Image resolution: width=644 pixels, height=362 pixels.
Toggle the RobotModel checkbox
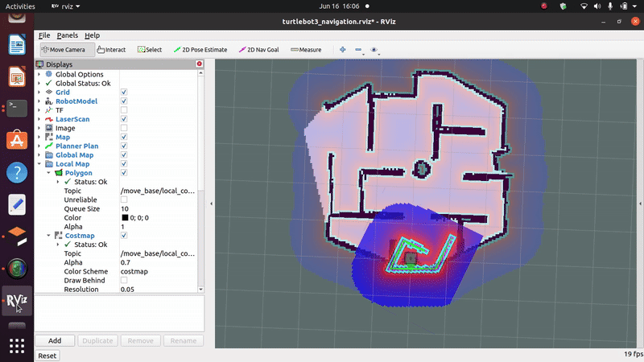click(x=124, y=101)
